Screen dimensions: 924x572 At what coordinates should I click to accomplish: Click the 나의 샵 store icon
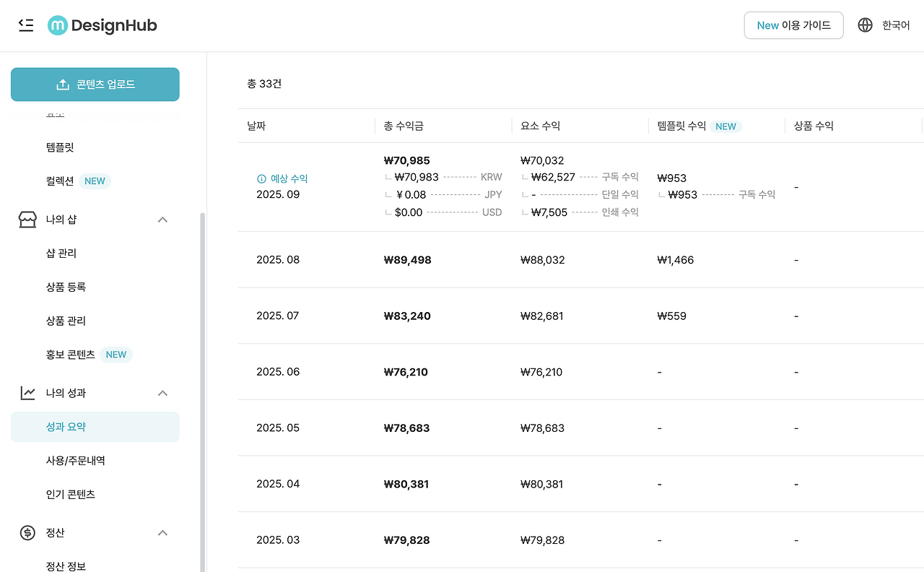click(x=27, y=220)
